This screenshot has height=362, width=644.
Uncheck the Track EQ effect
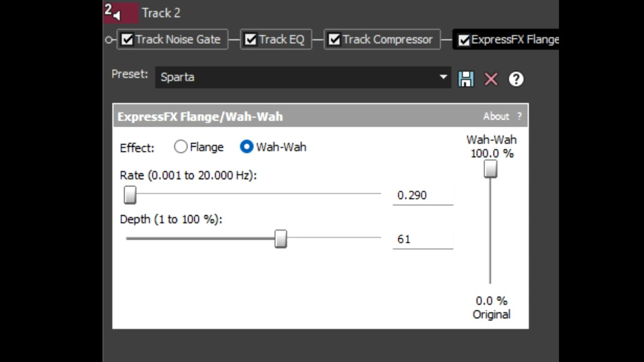click(251, 40)
